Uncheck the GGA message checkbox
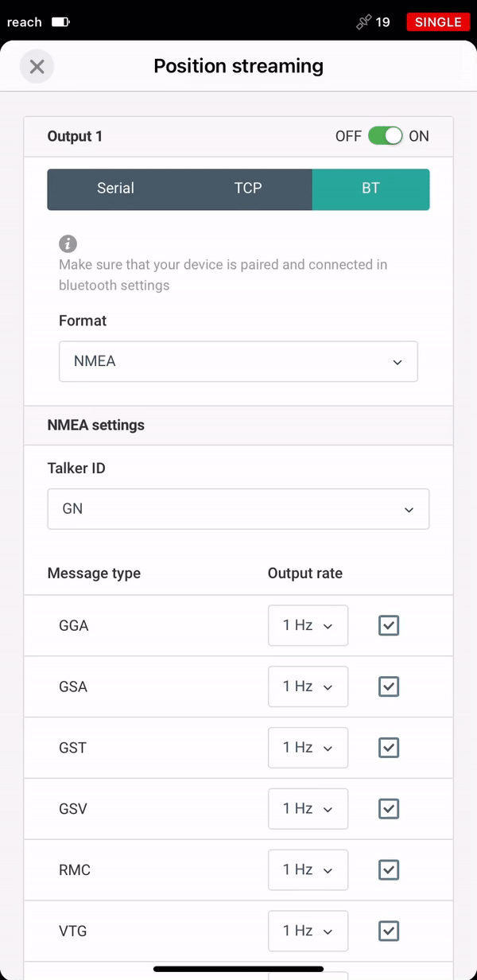477x980 pixels. point(389,626)
